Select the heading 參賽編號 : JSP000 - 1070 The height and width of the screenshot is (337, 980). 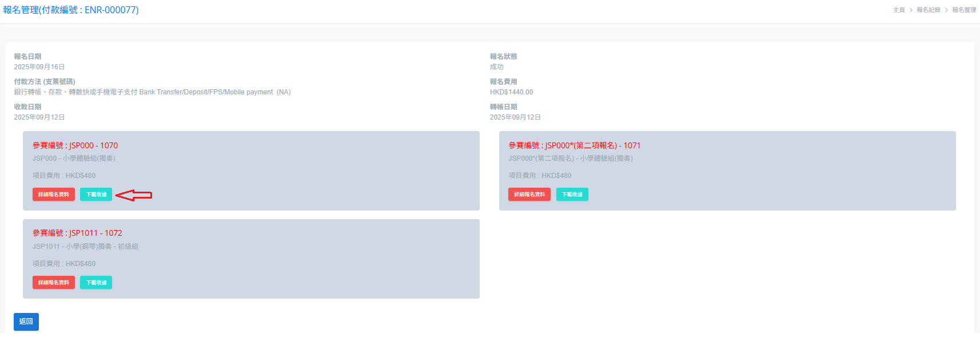pos(75,145)
